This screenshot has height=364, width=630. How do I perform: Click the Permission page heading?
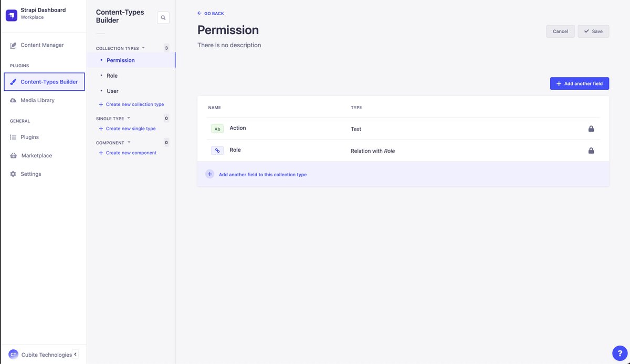tap(228, 30)
